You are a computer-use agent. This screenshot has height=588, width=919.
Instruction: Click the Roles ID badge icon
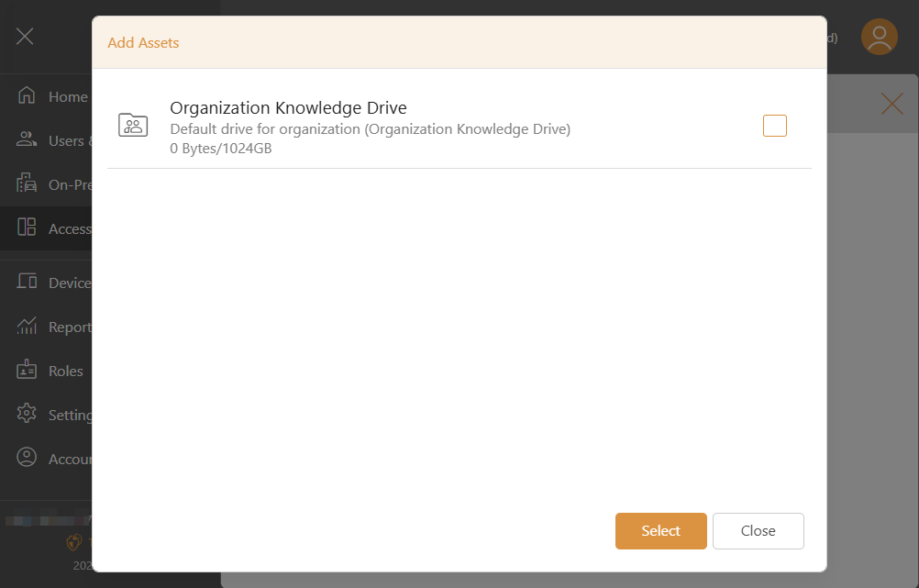pyautogui.click(x=27, y=370)
